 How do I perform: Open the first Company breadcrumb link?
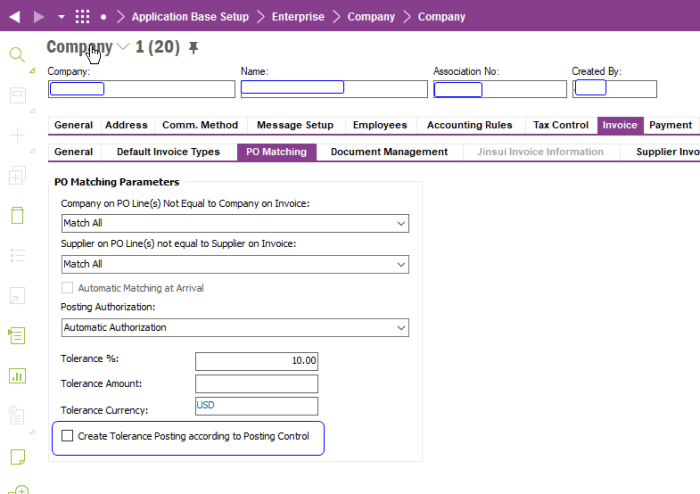(x=371, y=17)
